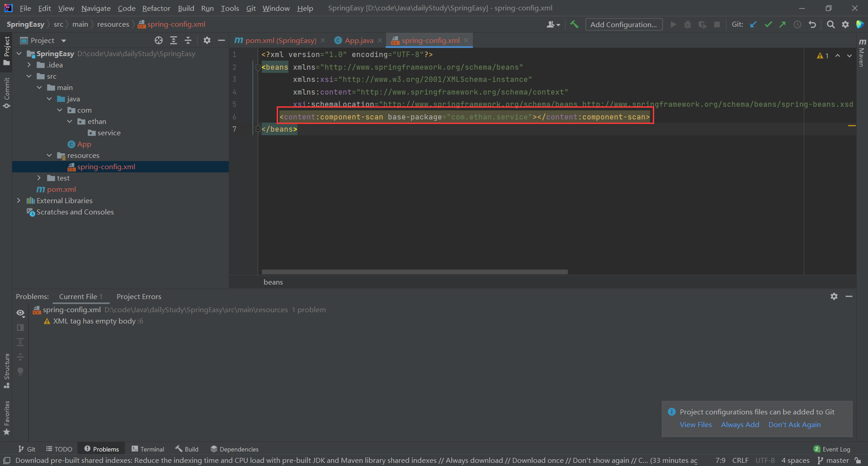Image resolution: width=868 pixels, height=466 pixels.
Task: Click the Git Rollback icon in toolbar
Action: 812,24
